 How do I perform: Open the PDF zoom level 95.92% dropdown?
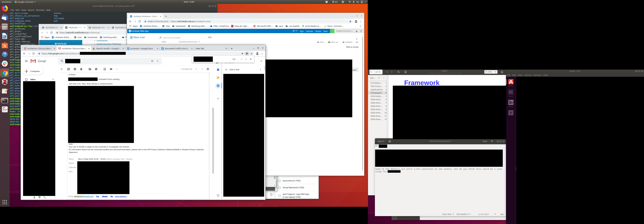pos(490,72)
